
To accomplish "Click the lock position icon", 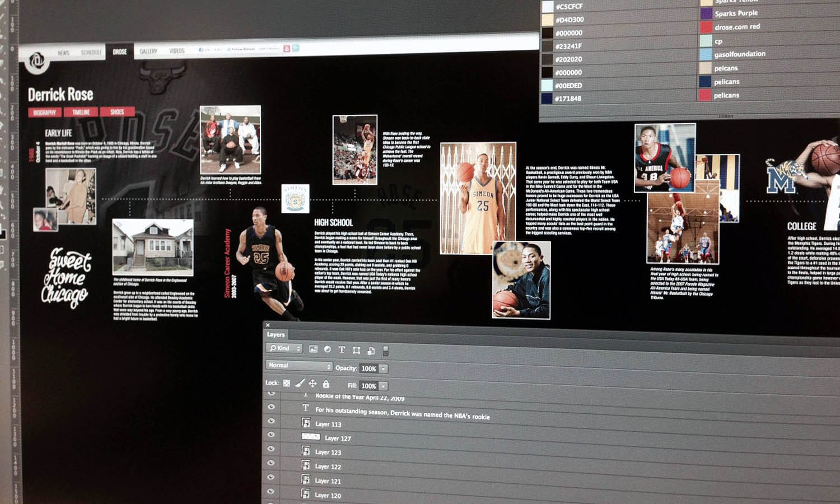I will [x=312, y=384].
